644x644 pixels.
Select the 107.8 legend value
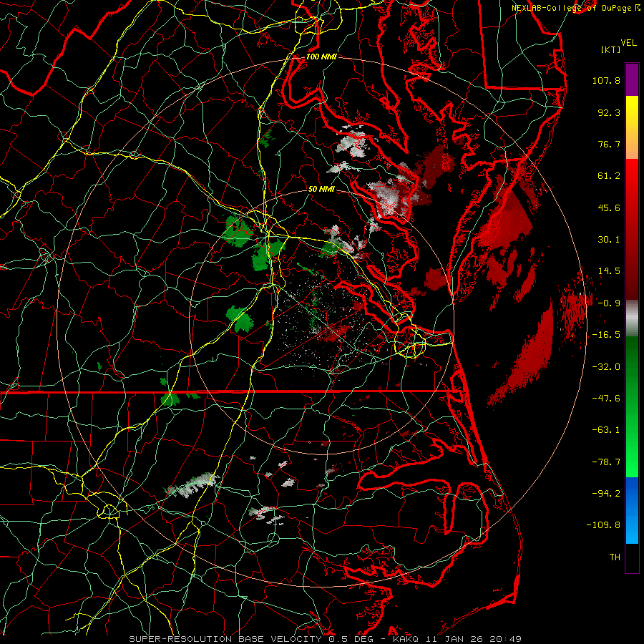click(606, 80)
